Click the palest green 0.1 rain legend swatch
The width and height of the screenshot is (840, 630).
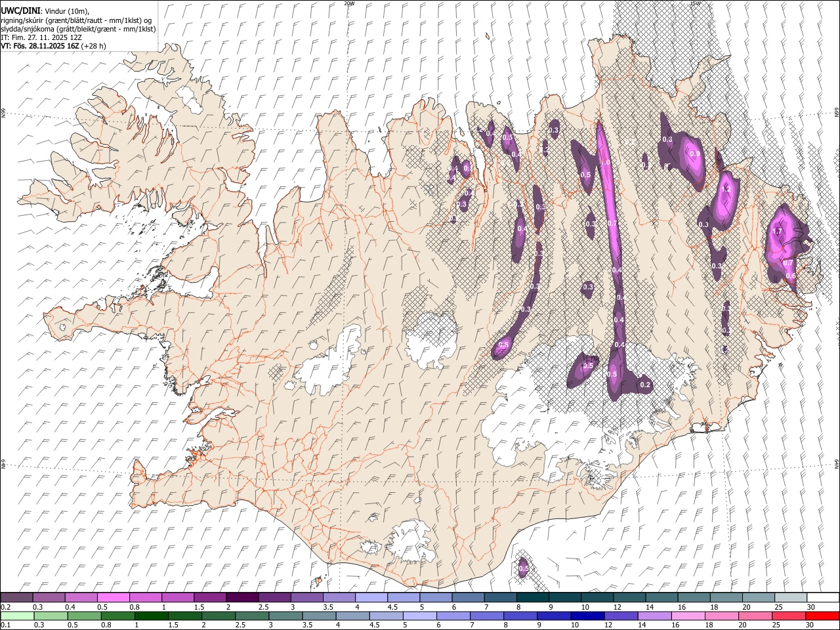pyautogui.click(x=17, y=616)
